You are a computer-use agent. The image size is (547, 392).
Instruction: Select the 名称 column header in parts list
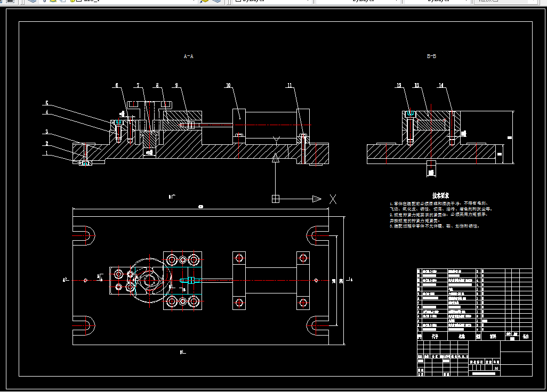tap(462, 337)
